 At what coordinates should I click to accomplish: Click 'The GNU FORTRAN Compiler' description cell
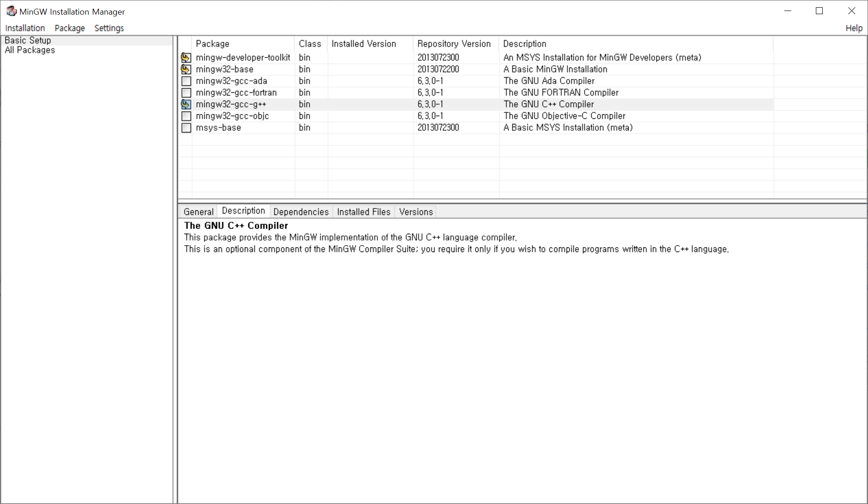tap(561, 93)
